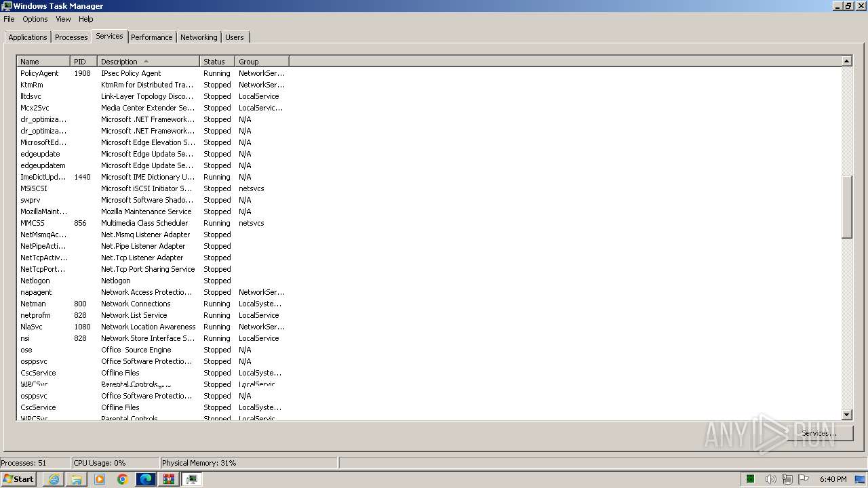Open the Action Center flag icon
868x488 pixels.
pos(804,479)
